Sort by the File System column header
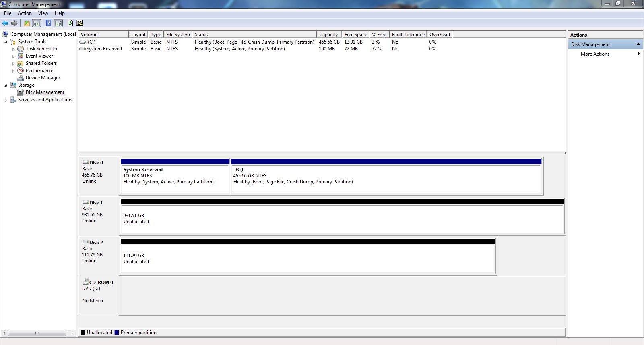 click(178, 35)
